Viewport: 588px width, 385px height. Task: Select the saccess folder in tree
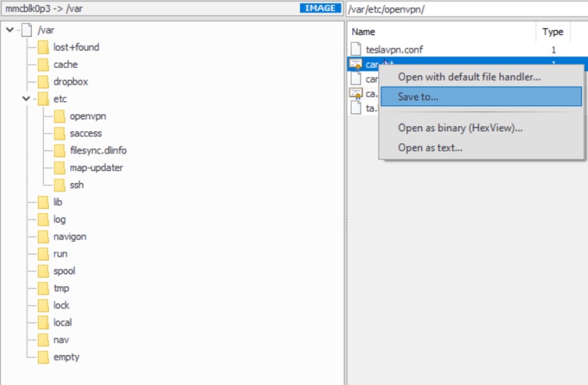coord(86,134)
